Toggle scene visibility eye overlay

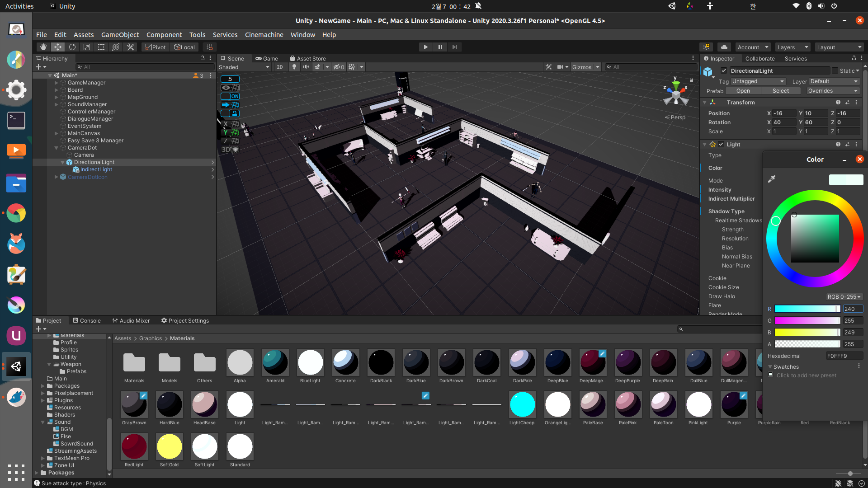click(x=230, y=88)
